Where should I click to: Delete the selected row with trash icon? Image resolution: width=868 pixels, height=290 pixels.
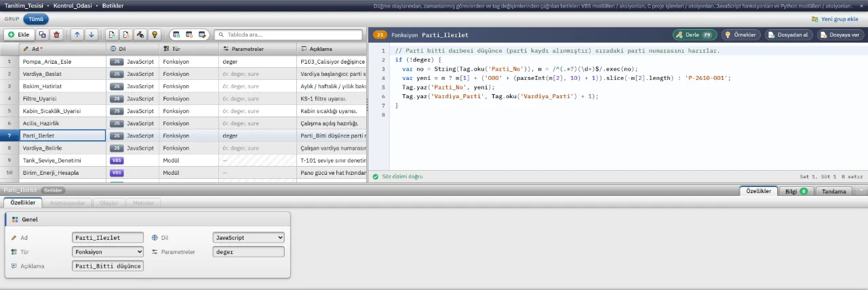pos(56,34)
